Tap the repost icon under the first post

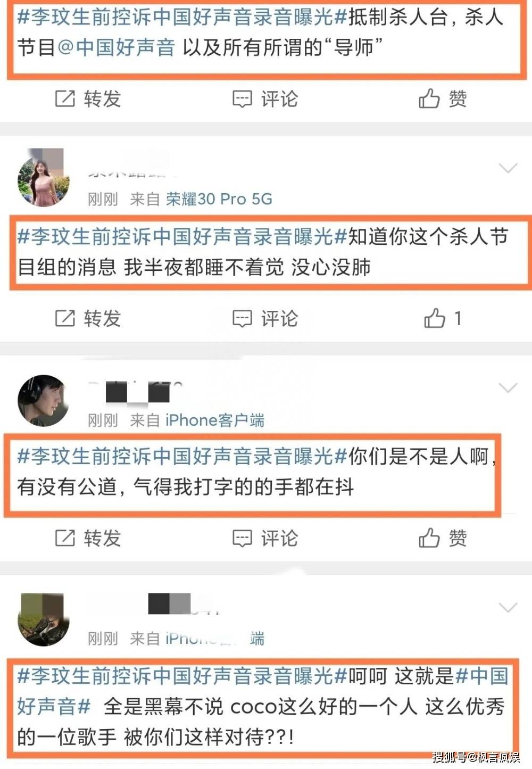coord(65,99)
